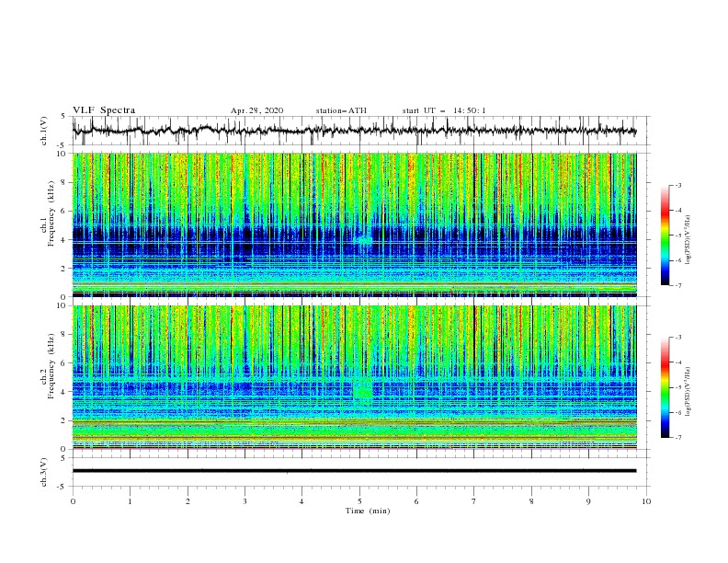Click time axis tick label "5"
Screen dimensions: 728x563
click(359, 501)
